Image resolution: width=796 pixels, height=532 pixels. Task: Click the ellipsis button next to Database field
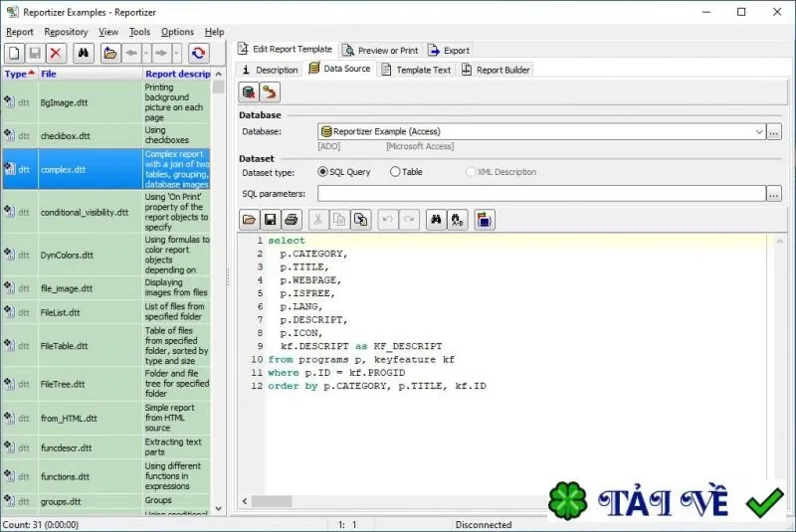774,132
